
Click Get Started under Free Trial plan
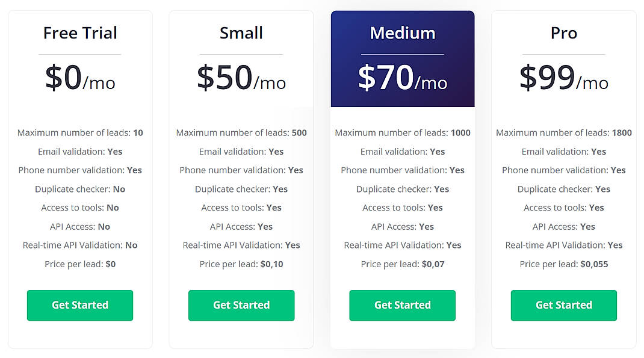[x=79, y=305]
